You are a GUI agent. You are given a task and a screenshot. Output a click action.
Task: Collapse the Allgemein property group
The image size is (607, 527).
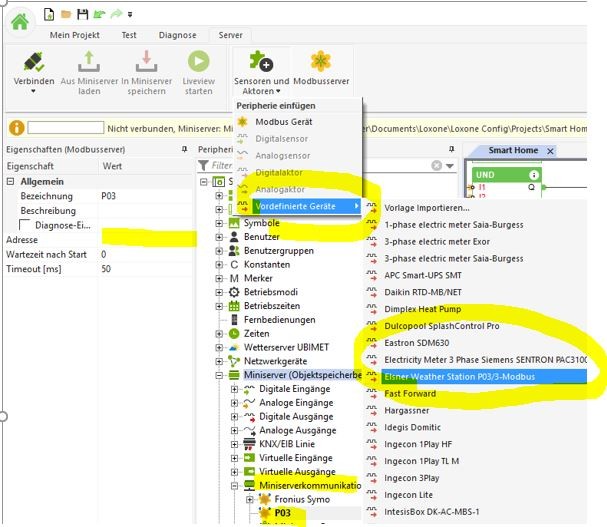[11, 182]
